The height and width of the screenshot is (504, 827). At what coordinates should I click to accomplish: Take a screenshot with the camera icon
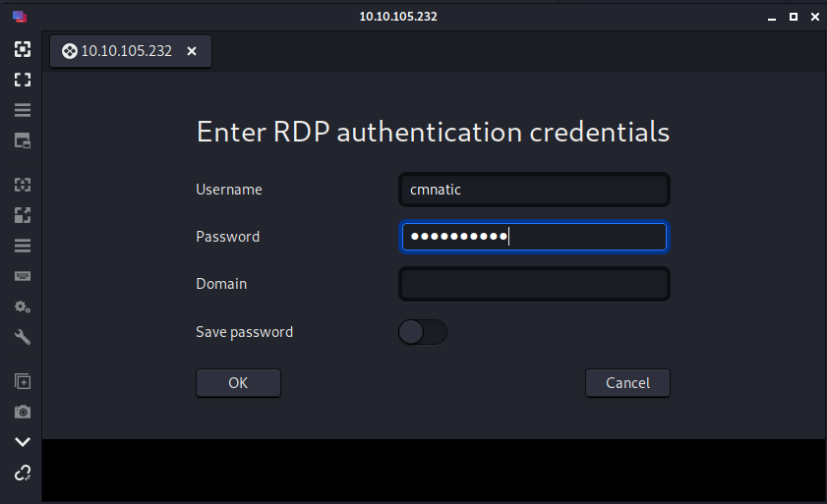(x=23, y=412)
